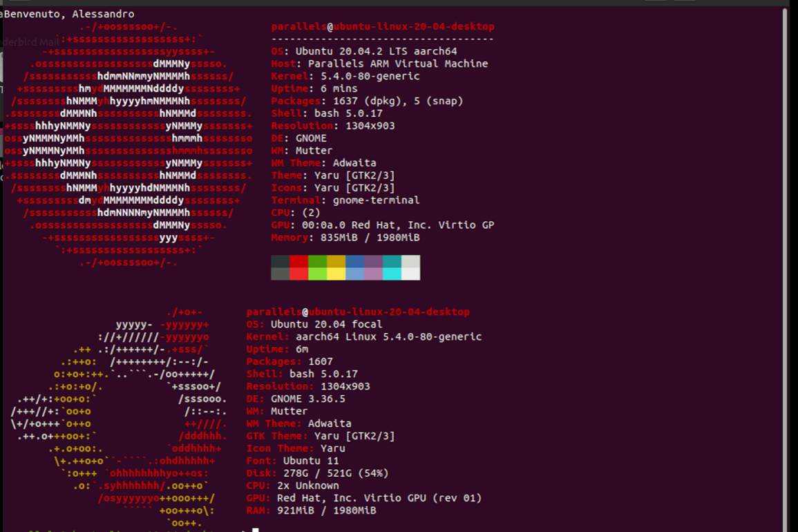798x532 pixels.
Task: Click the bright lime green color block
Action: 318,274
